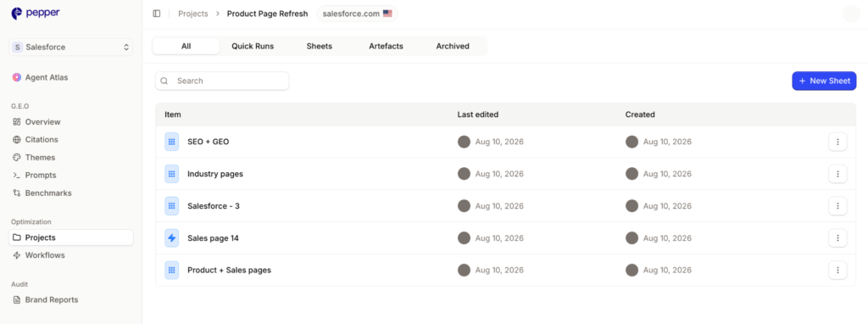Click the last-edited avatar in SEO + GEO row
This screenshot has width=868, height=324.
[x=464, y=142]
